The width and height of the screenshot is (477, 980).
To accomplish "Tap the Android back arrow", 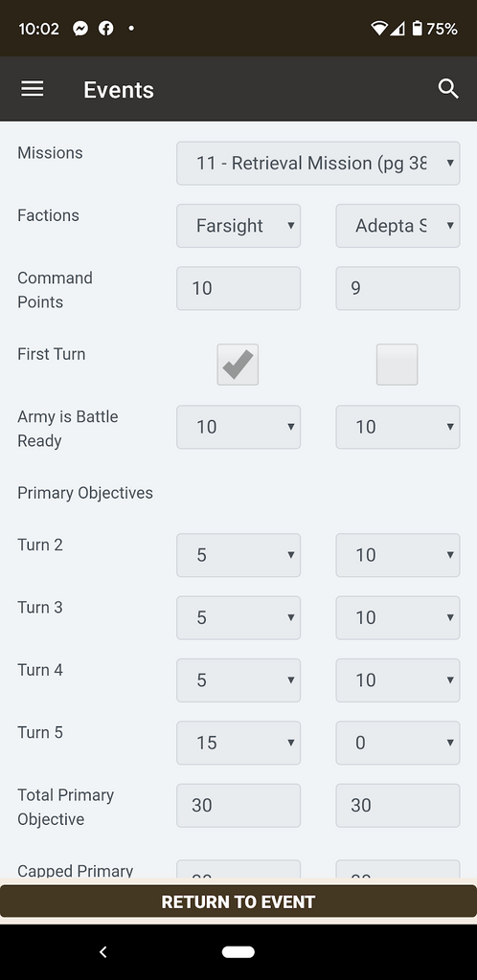I will click(103, 952).
